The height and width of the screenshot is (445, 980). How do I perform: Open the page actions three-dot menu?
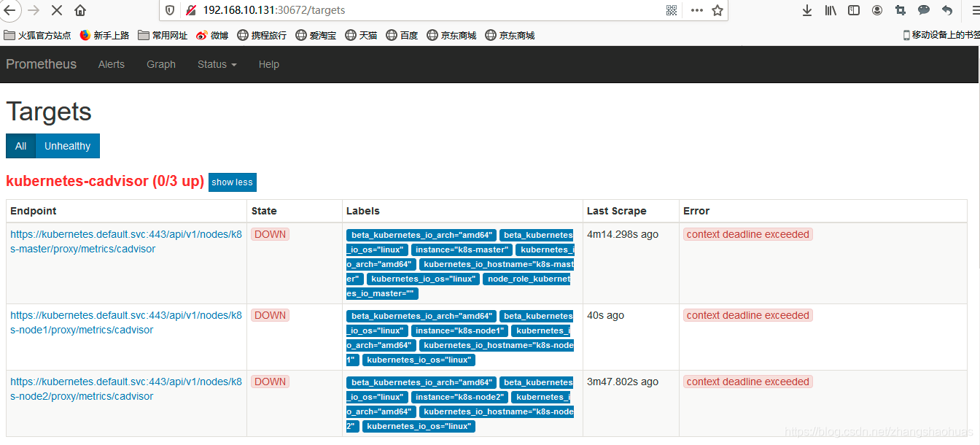click(x=697, y=10)
